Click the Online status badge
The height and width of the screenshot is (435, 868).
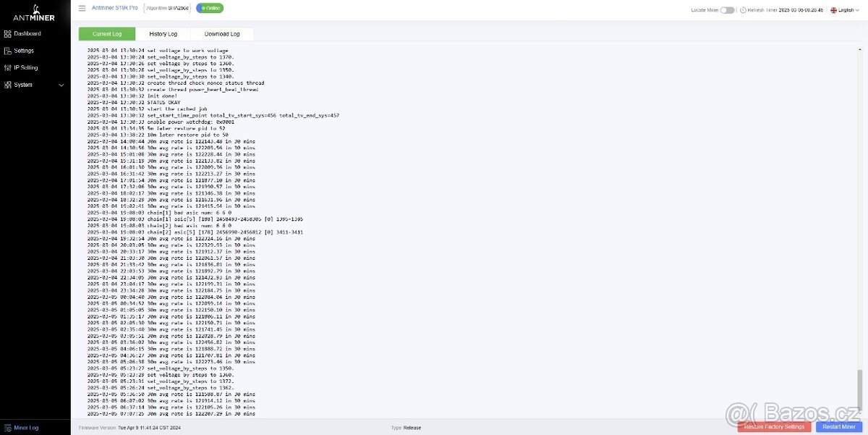click(210, 8)
